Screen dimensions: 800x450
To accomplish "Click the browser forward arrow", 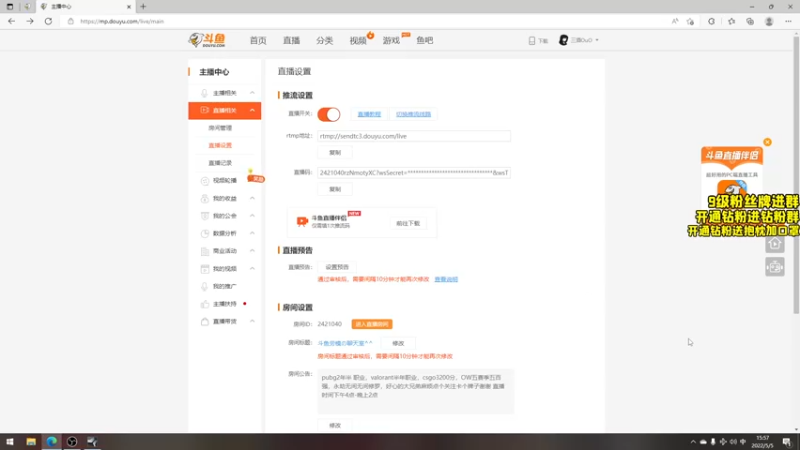I will click(30, 21).
